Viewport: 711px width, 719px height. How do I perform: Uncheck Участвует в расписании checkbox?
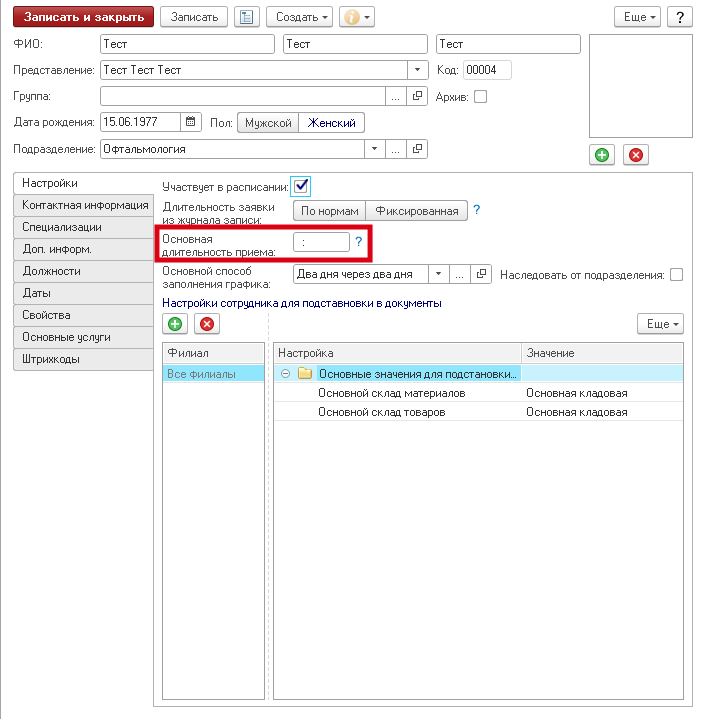(x=301, y=185)
